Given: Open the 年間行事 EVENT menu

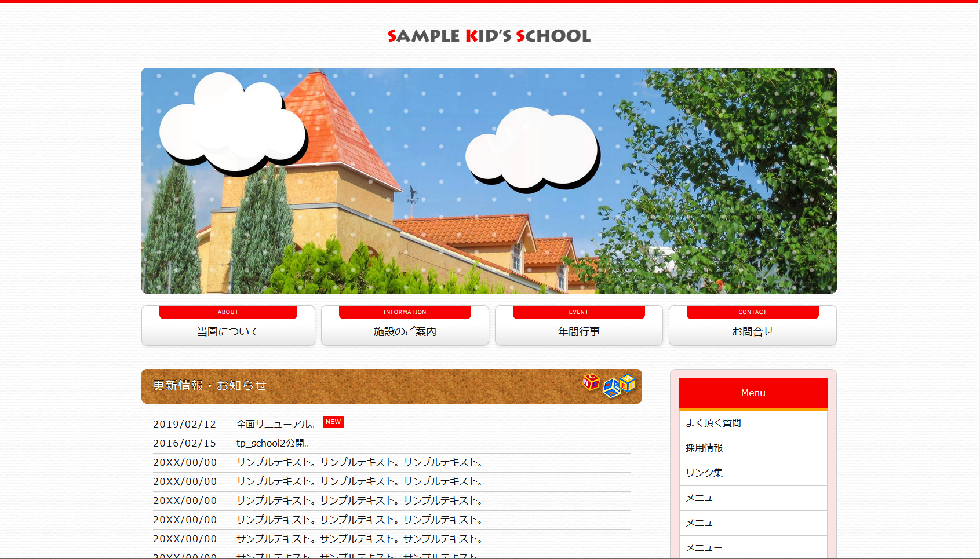Looking at the screenshot, I should click(x=579, y=326).
